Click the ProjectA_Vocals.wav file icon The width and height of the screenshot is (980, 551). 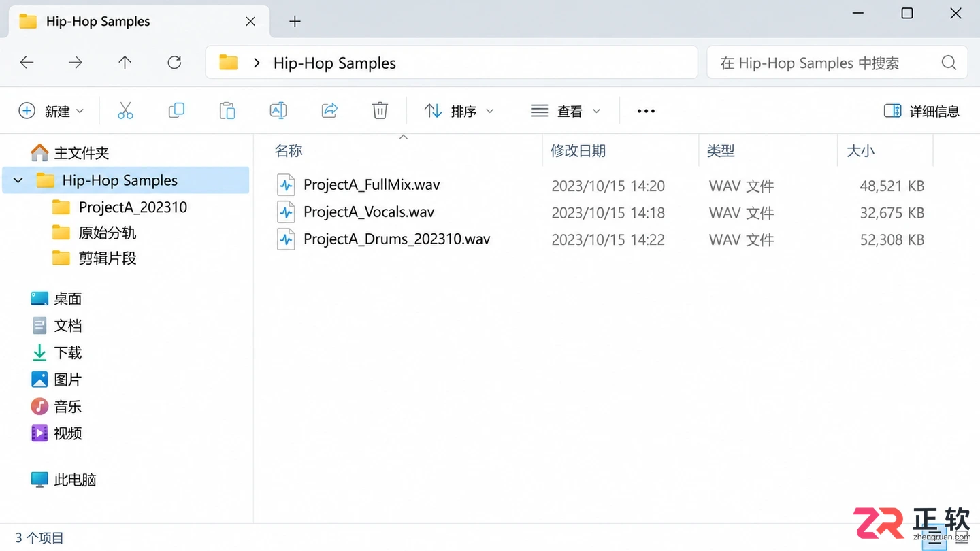click(286, 212)
